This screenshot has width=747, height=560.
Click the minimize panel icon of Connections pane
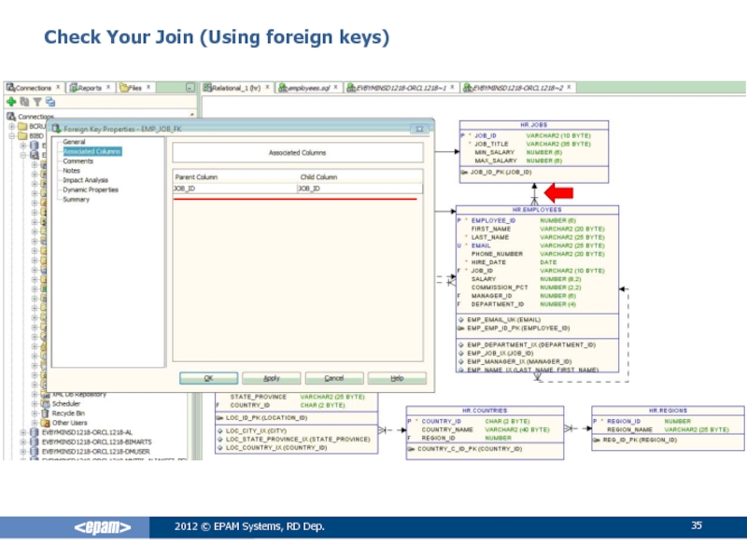point(190,88)
